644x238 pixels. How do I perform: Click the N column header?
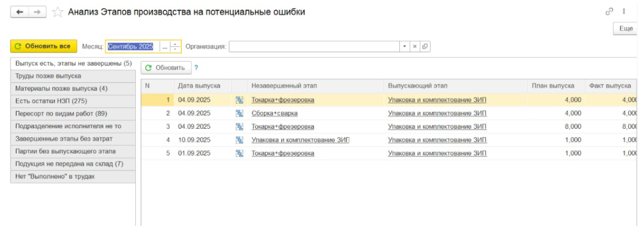click(x=157, y=86)
